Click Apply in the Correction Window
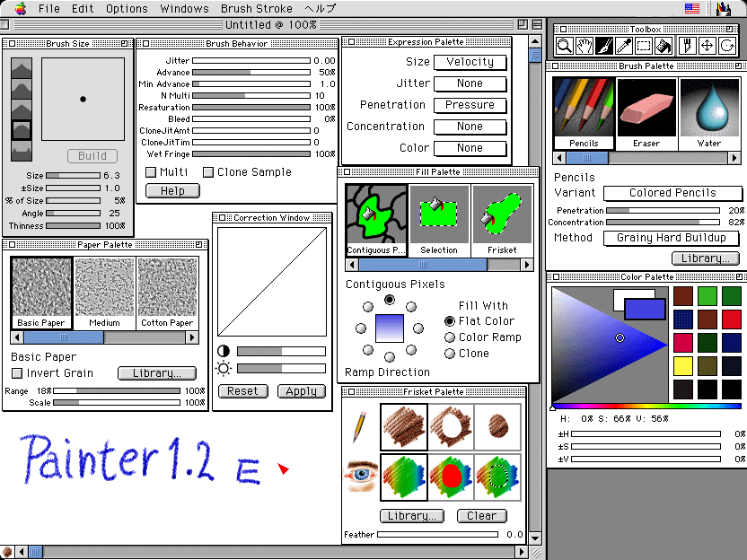Screen dimensions: 747x560 pos(302,391)
